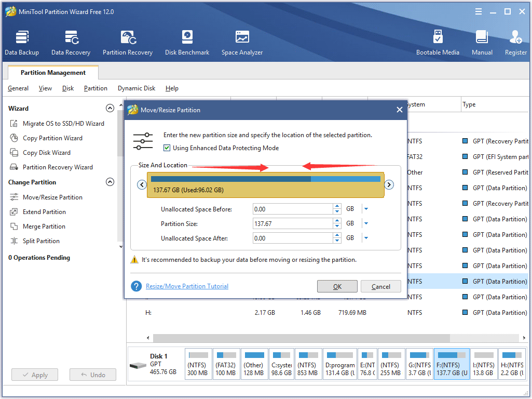Open the Help menu
This screenshot has height=399, width=532.
click(172, 88)
